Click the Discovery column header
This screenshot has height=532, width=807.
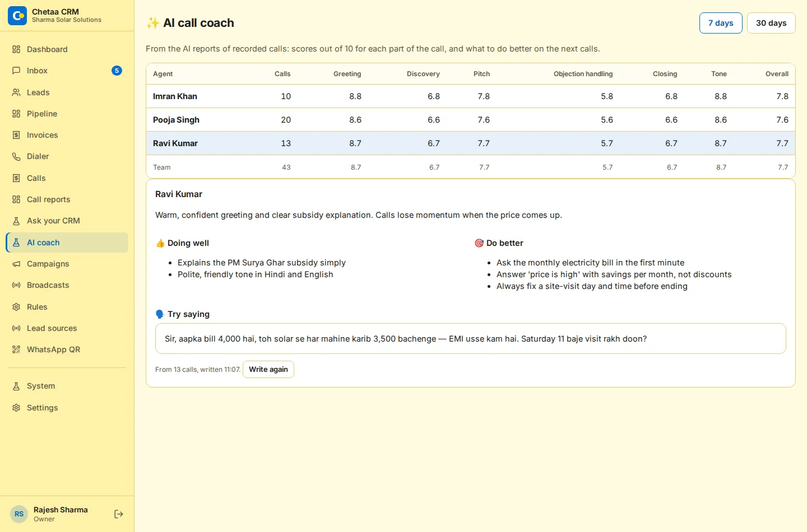pos(423,74)
